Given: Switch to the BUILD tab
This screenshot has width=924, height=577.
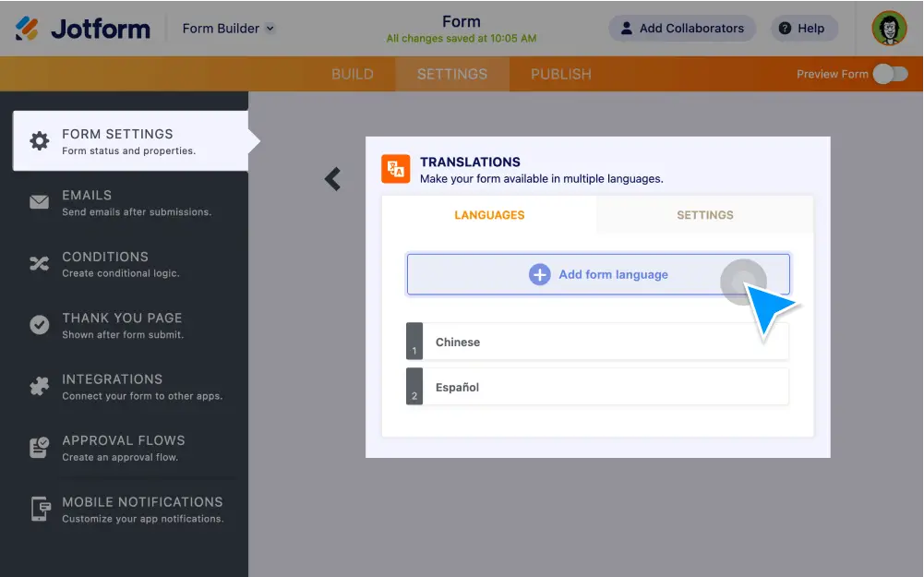Looking at the screenshot, I should (353, 74).
